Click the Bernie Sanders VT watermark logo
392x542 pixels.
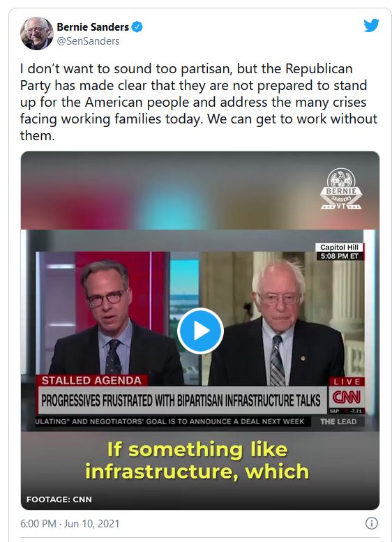tap(341, 189)
